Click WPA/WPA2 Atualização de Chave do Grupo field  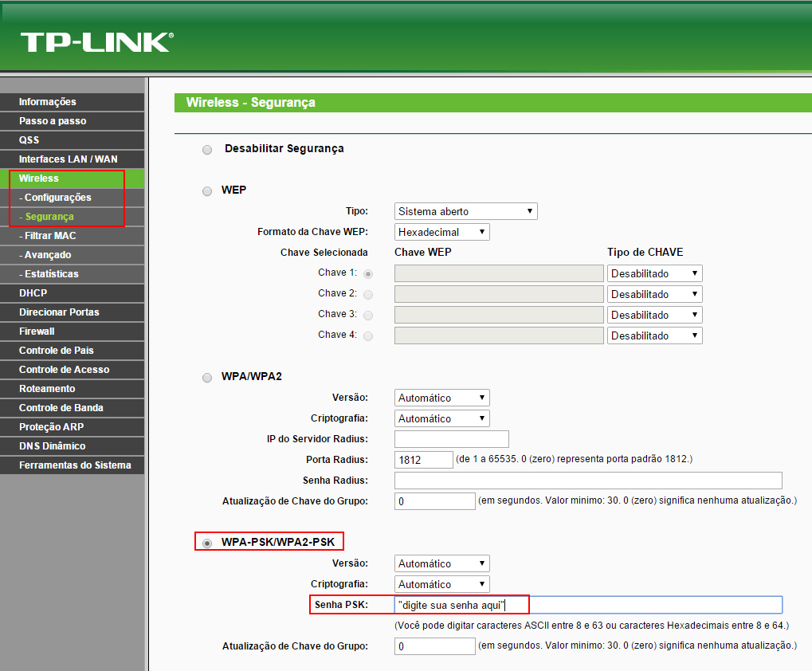pyautogui.click(x=435, y=501)
